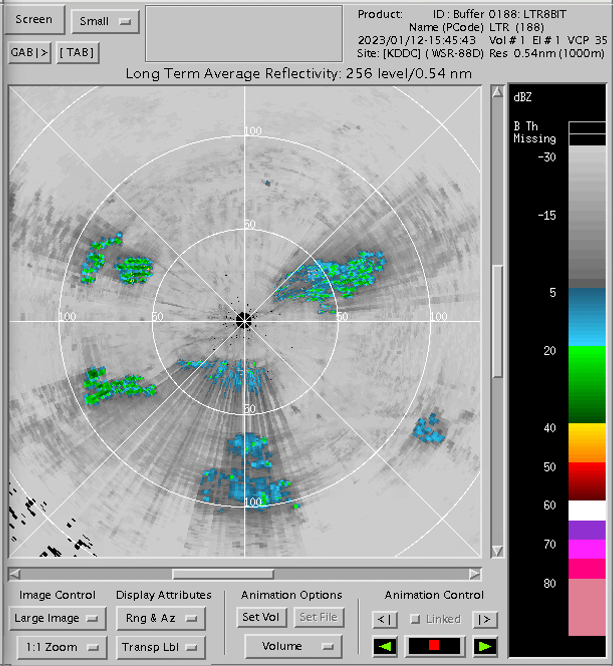Screen dimensions: 613x666
Task: Click the dBZ legend heading
Action: click(x=522, y=98)
